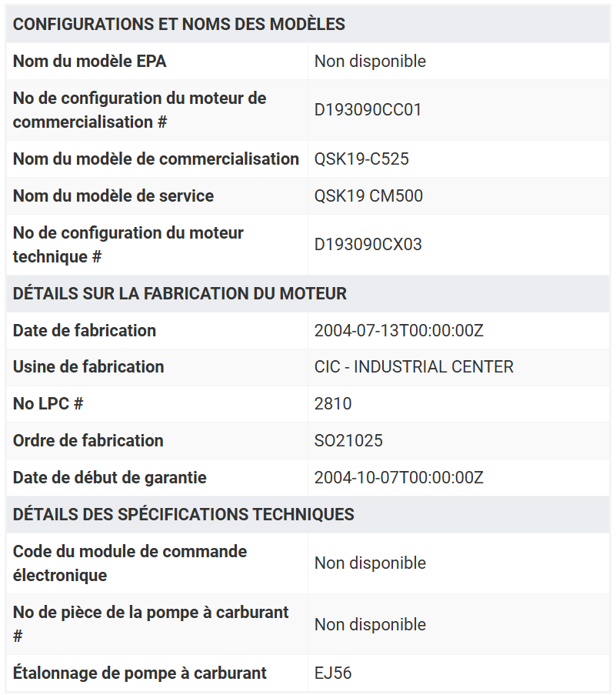Click the Date de début de garantie label
This screenshot has width=616, height=695.
(109, 478)
